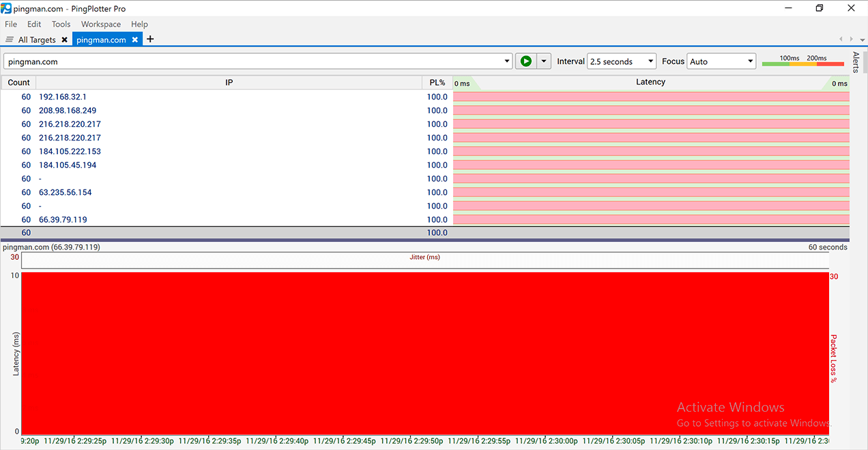Open the Tools menu
868x450 pixels.
(x=61, y=24)
